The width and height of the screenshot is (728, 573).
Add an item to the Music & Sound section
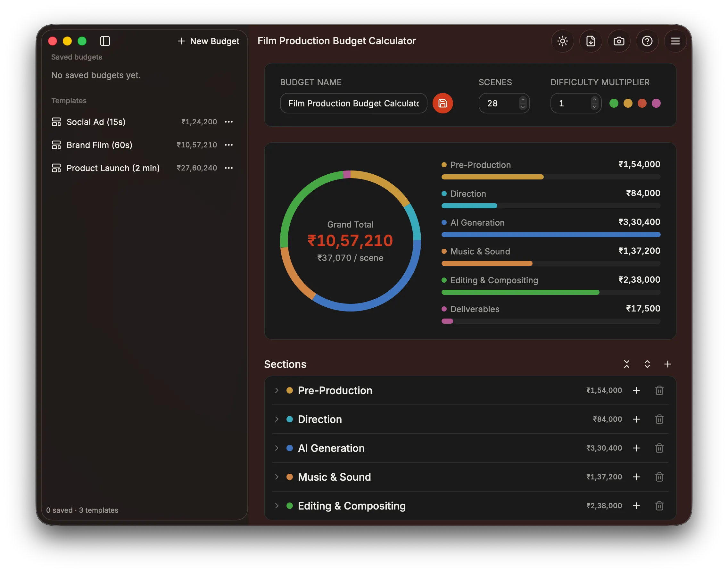coord(636,477)
